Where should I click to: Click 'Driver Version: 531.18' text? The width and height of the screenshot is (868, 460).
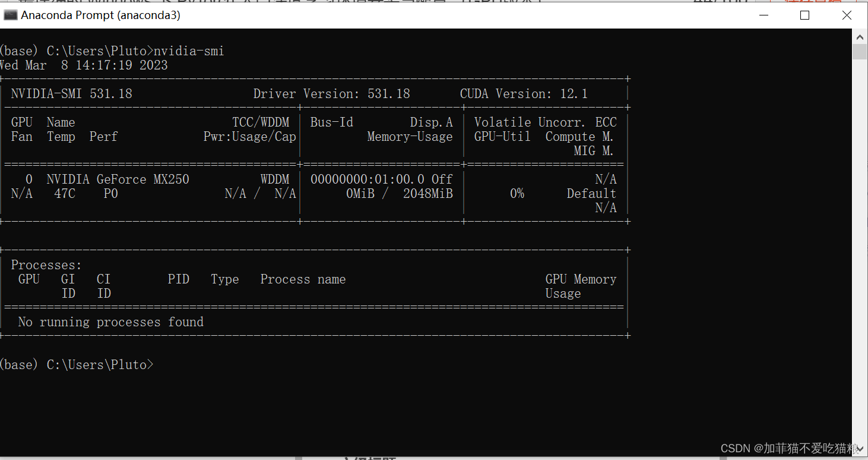pyautogui.click(x=331, y=94)
